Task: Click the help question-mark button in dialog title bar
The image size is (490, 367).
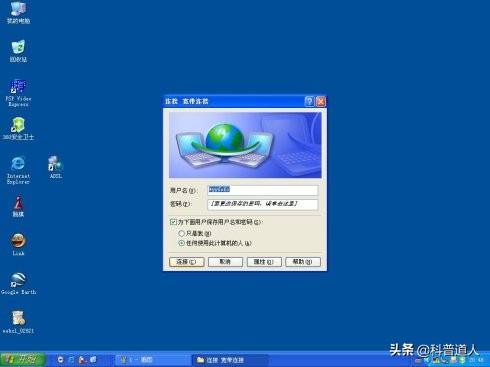Action: pyautogui.click(x=309, y=101)
